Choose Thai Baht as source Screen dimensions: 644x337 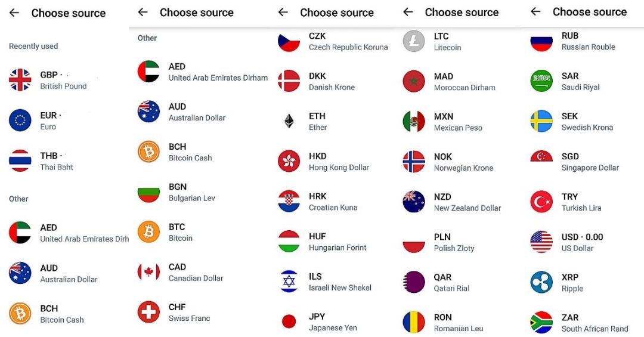[x=57, y=161]
